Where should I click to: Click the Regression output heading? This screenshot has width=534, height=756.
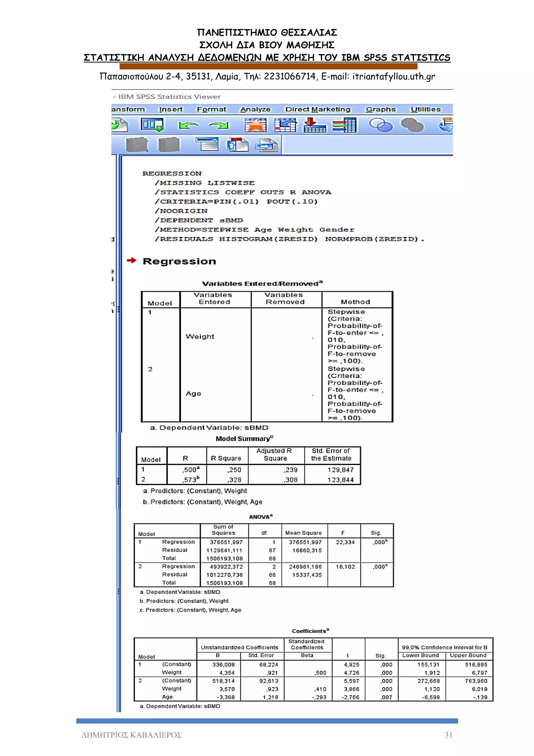point(179,261)
